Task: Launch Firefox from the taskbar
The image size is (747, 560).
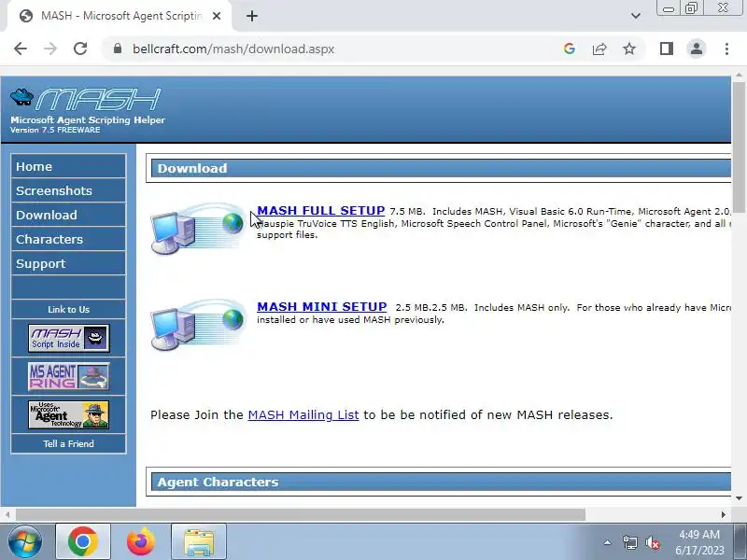Action: [x=141, y=541]
